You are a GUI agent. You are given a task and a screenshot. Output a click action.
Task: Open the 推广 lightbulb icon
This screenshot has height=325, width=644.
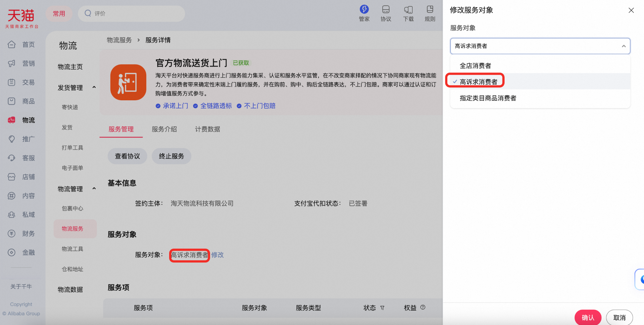coord(12,139)
